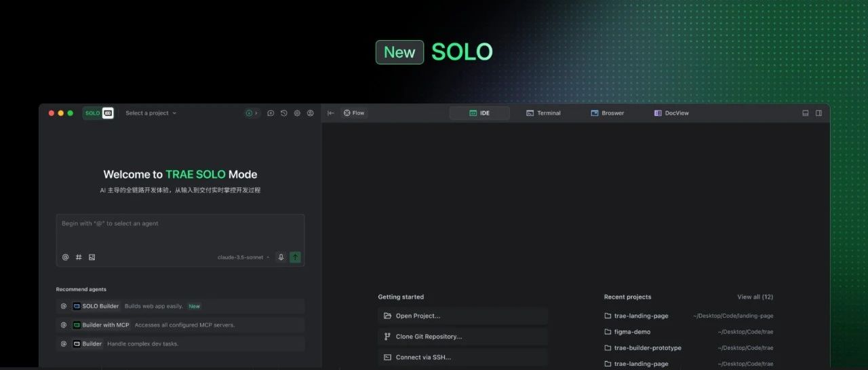Viewport: 868px width, 370px height.
Task: Open settings with the gear icon
Action: coord(297,113)
